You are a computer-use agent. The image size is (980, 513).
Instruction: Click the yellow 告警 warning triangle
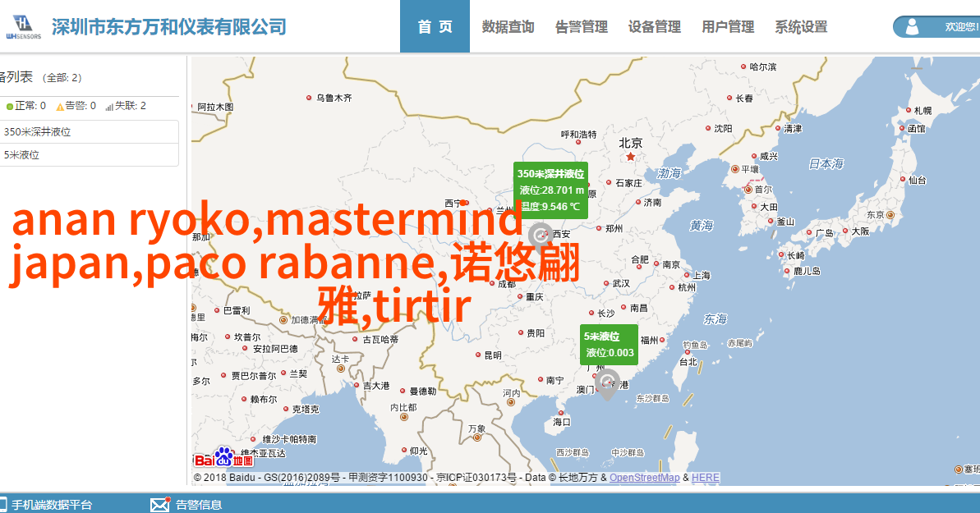pyautogui.click(x=60, y=107)
